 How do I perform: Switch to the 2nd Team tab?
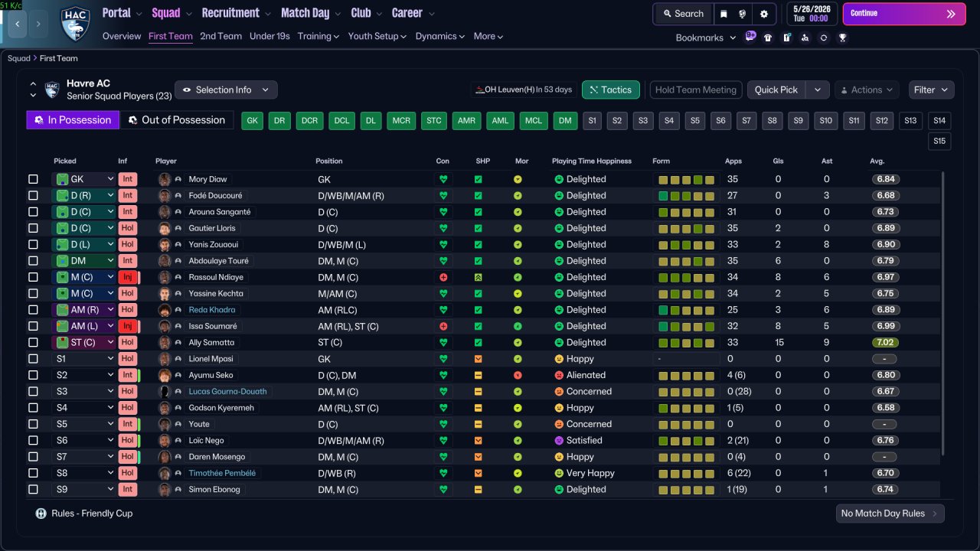click(x=220, y=36)
